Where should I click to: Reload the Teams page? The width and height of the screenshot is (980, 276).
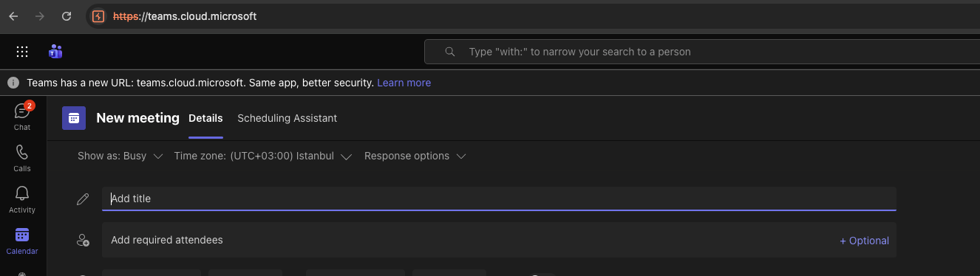(67, 15)
